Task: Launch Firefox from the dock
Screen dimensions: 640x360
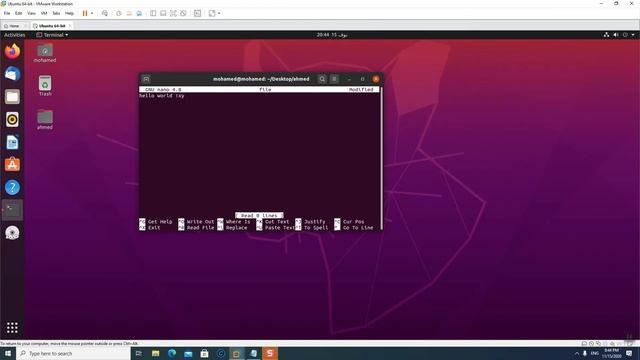Action: (x=12, y=51)
